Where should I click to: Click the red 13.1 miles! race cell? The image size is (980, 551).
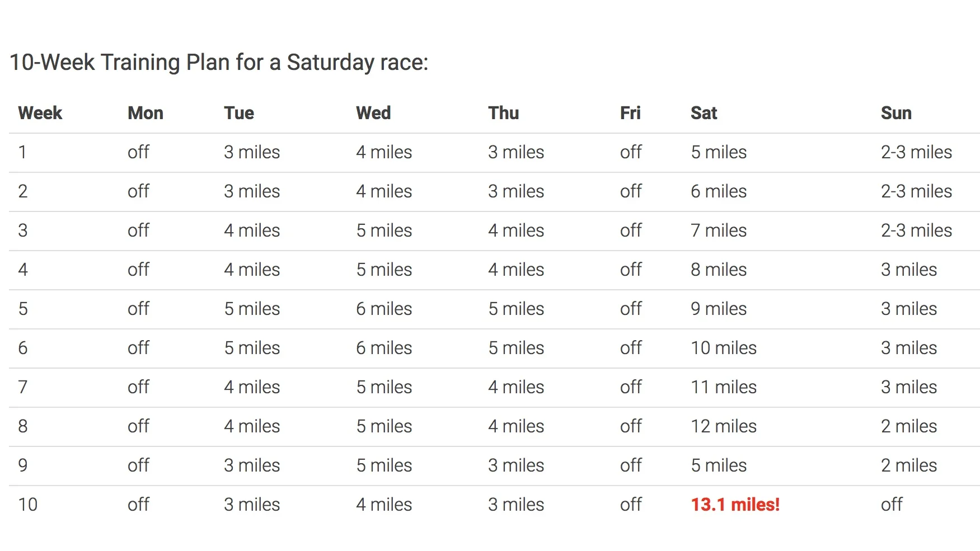click(x=735, y=505)
